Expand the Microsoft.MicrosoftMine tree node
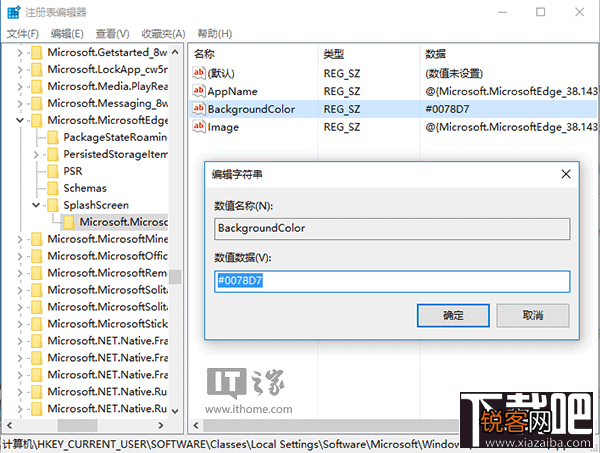The width and height of the screenshot is (600, 453). [20, 240]
